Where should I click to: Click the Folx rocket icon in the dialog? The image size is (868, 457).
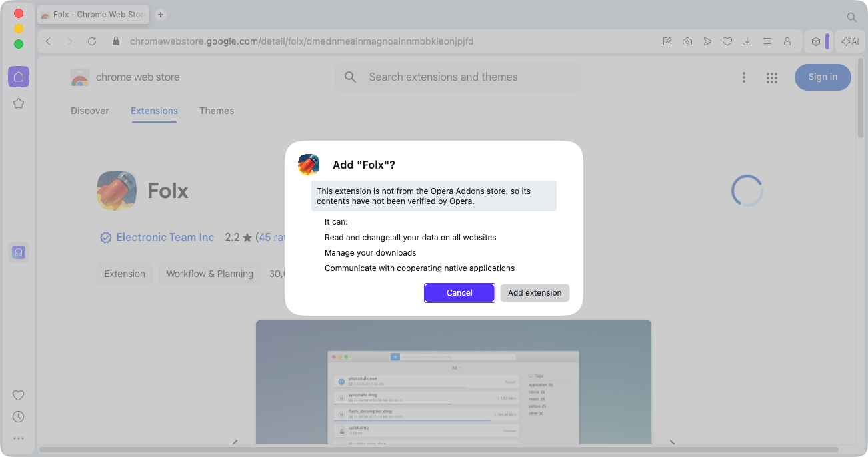(x=309, y=165)
